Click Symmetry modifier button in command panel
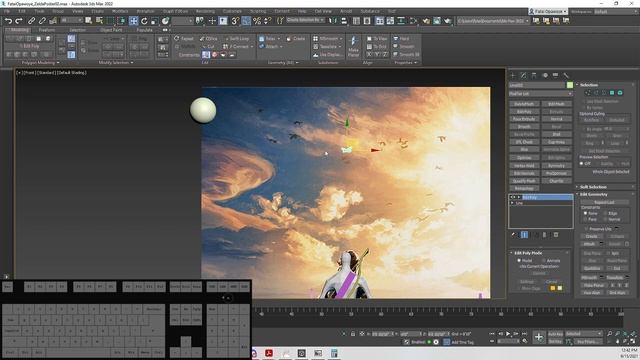The width and height of the screenshot is (640, 360). point(556,165)
